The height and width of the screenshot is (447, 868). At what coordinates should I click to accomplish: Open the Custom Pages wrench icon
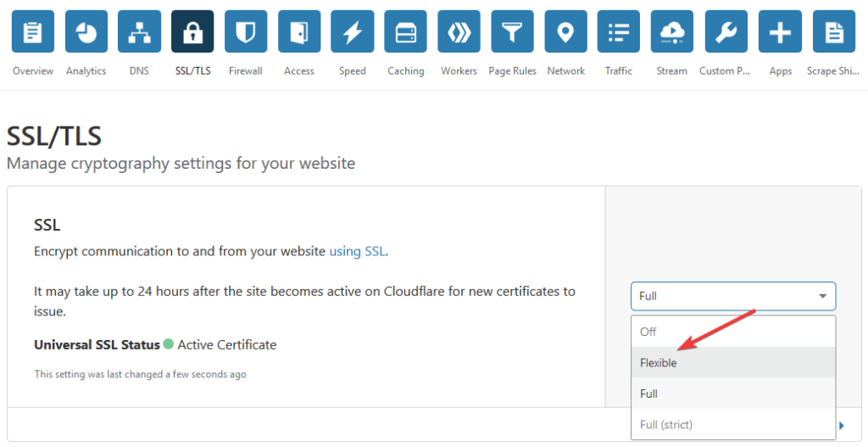point(726,31)
